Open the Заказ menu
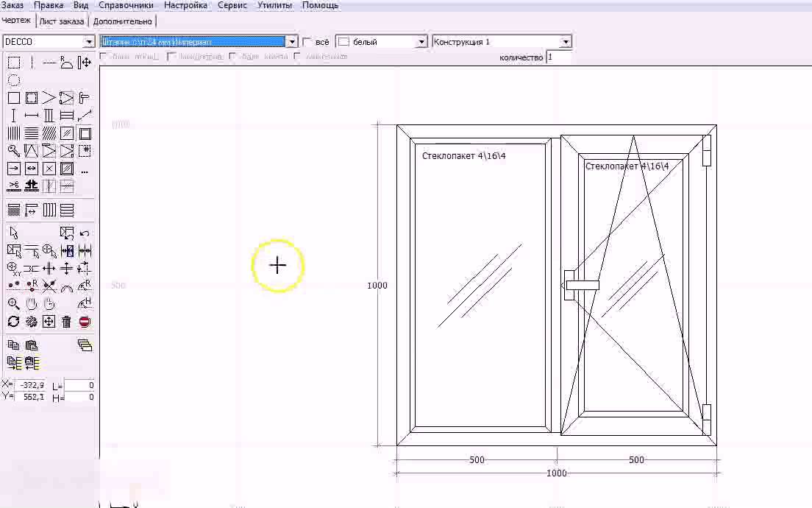The width and height of the screenshot is (812, 508). coord(13,5)
